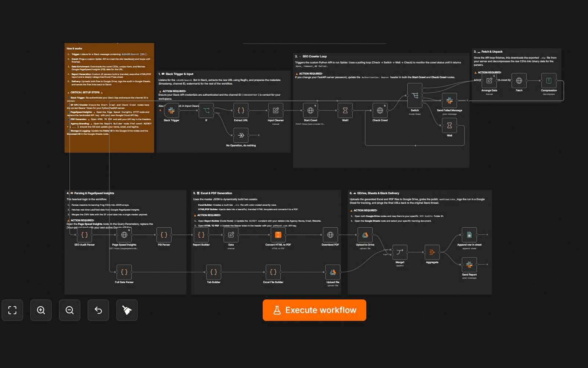Select the If node
This screenshot has height=368, width=588.
pyautogui.click(x=206, y=110)
